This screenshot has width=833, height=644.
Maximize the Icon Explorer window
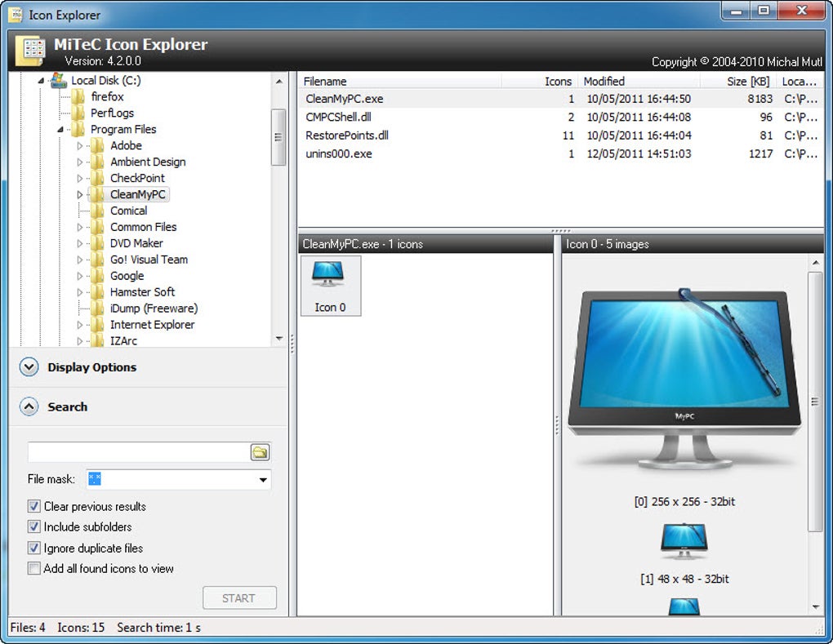tap(764, 11)
